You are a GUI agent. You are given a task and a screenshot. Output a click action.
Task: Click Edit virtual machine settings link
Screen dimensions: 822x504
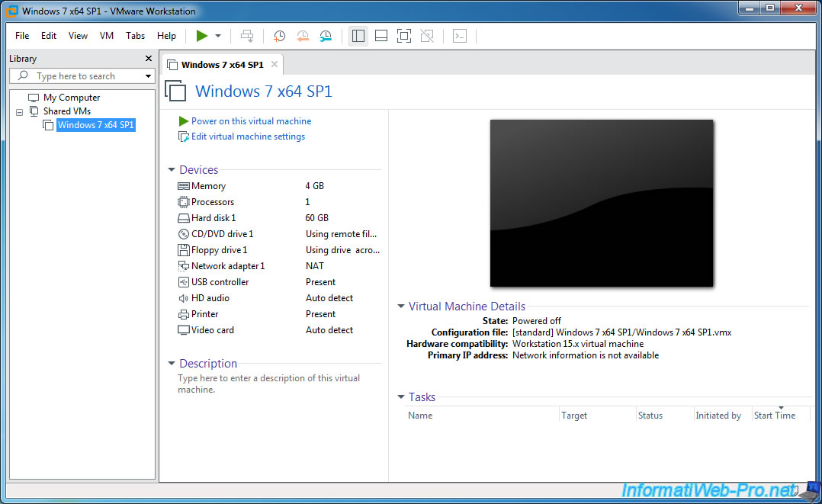[248, 136]
